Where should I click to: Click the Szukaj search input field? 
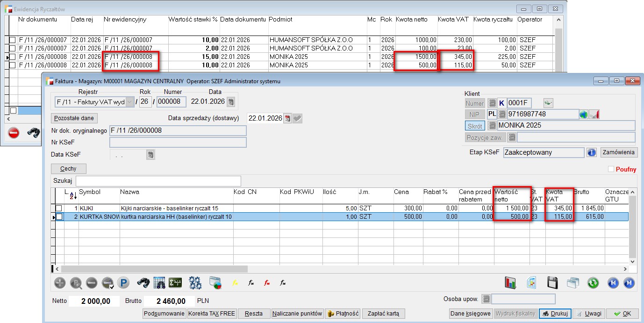coord(158,181)
